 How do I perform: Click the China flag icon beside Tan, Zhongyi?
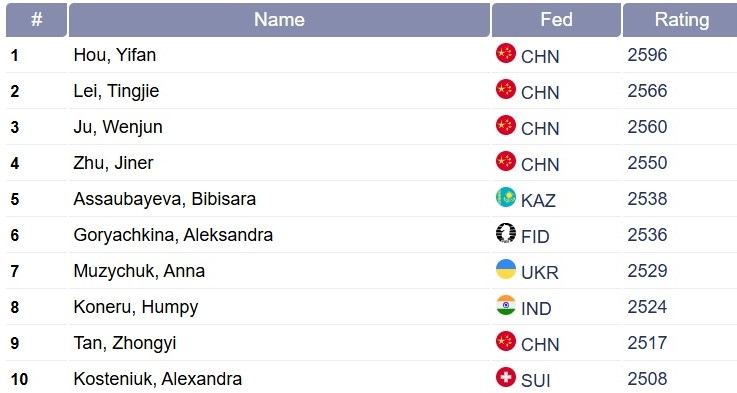(x=506, y=341)
